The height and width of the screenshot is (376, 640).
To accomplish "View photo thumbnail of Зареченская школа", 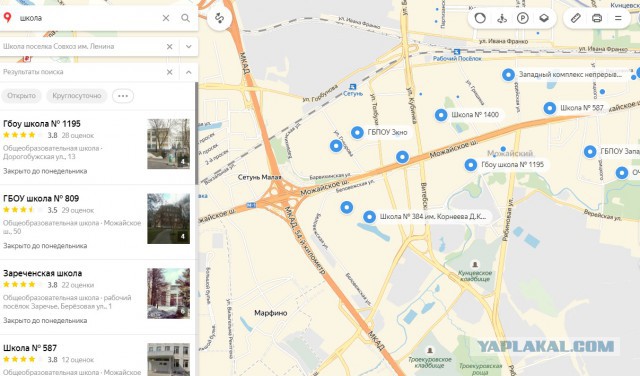I will point(169,293).
